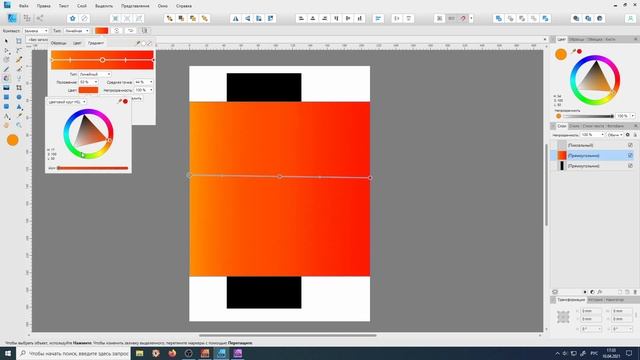Open the Layers opacity percentage dropdown
640x360 pixels.
(x=592, y=135)
